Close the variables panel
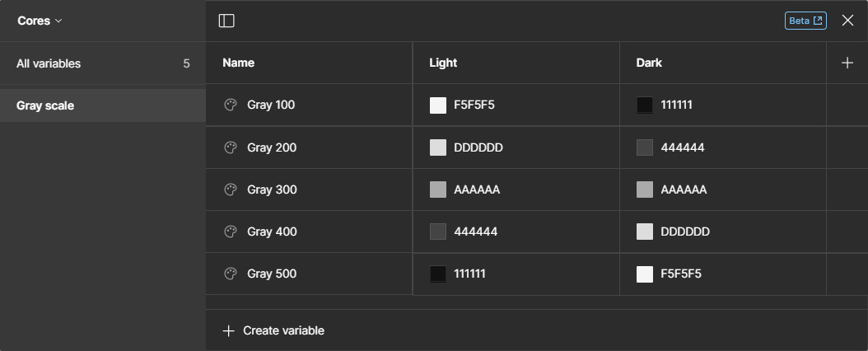 pyautogui.click(x=847, y=21)
